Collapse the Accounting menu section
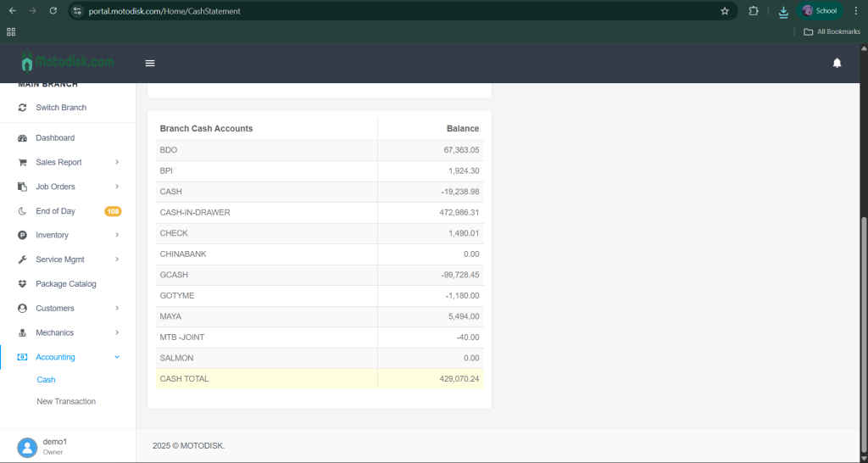This screenshot has width=868, height=463. pos(117,357)
